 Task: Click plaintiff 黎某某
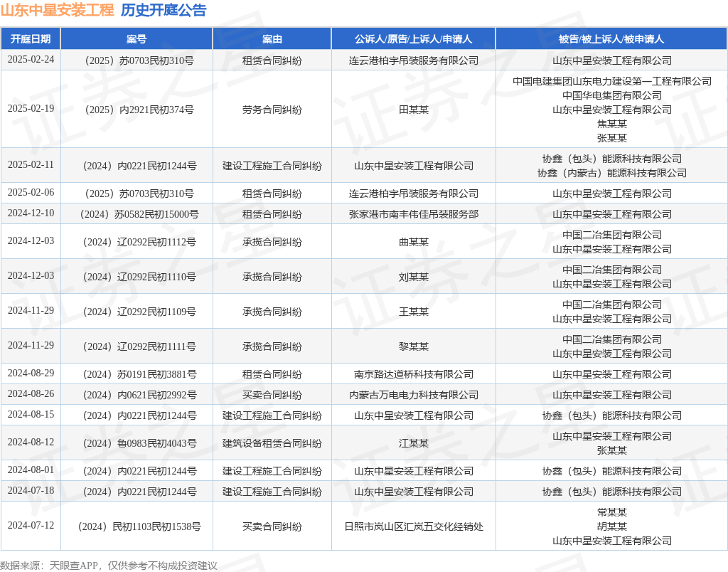click(x=413, y=346)
